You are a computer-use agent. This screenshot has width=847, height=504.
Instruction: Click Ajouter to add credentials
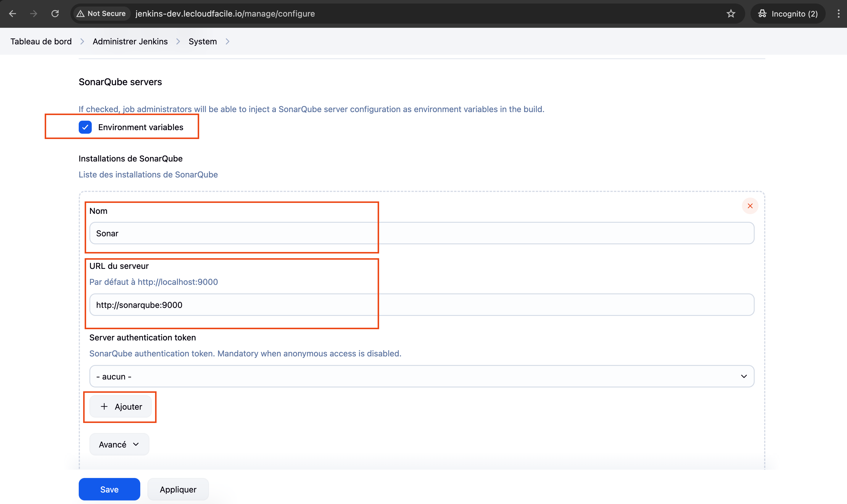click(121, 406)
